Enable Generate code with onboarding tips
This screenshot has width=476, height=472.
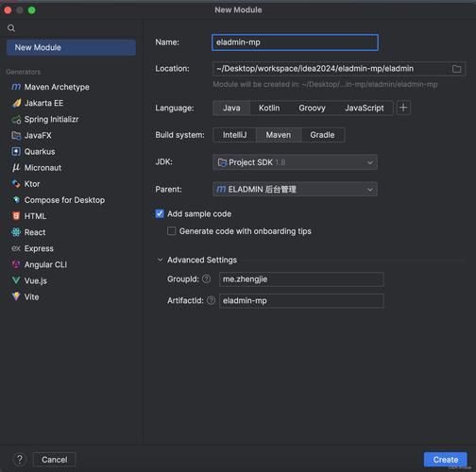(x=172, y=231)
